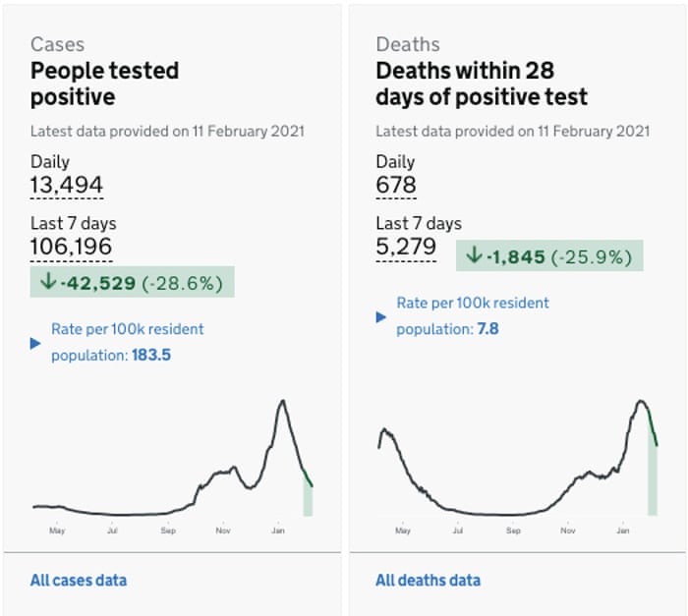Click the Sep label on deaths chart axis

pyautogui.click(x=513, y=531)
